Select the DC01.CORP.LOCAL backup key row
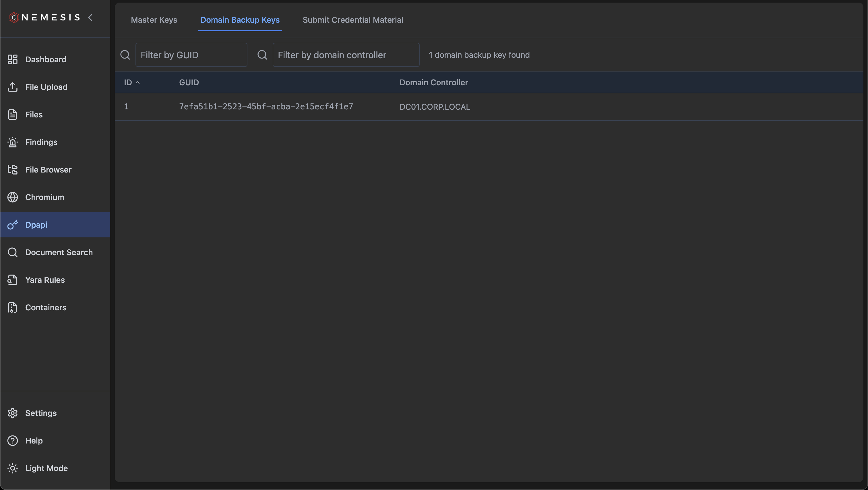 tap(435, 107)
